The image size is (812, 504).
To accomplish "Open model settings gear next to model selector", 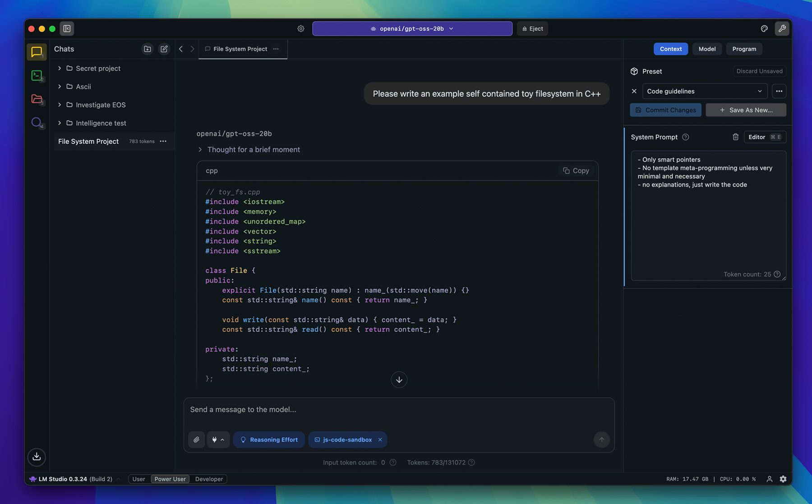I will coord(301,28).
